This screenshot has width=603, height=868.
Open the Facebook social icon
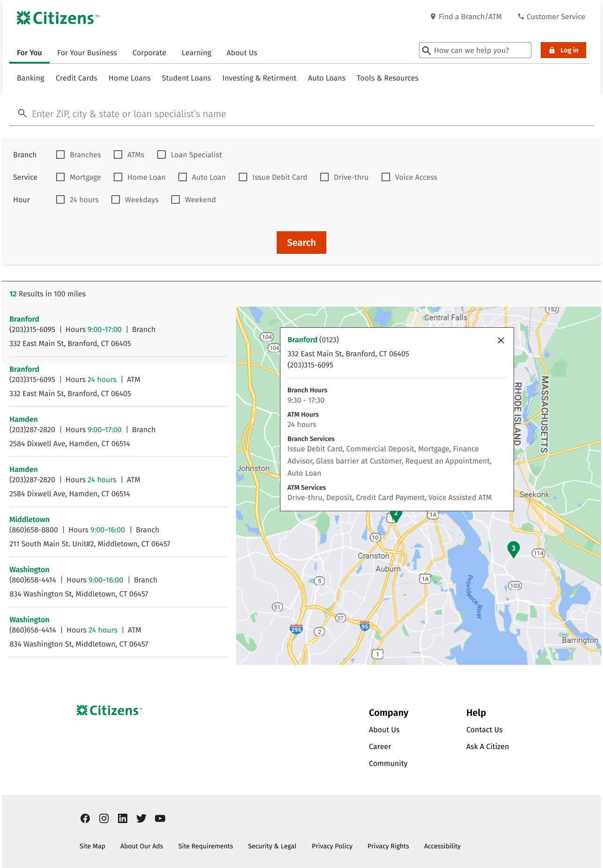pyautogui.click(x=85, y=818)
